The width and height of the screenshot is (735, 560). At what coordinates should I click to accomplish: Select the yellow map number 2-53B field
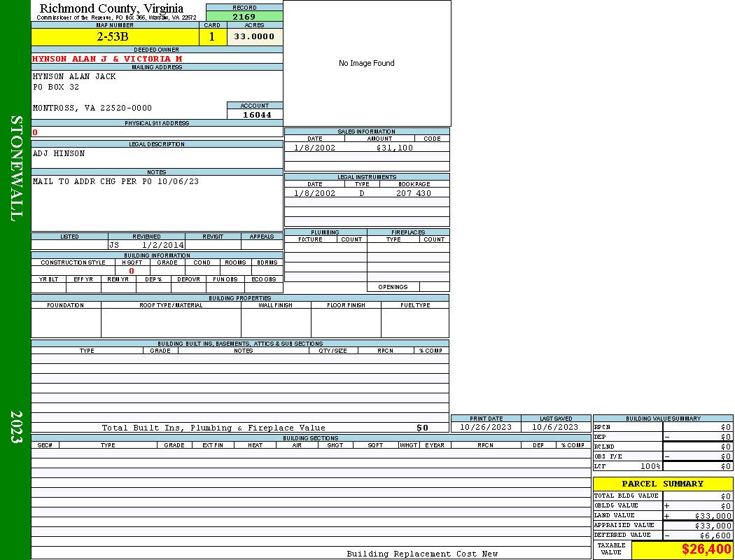(x=113, y=37)
